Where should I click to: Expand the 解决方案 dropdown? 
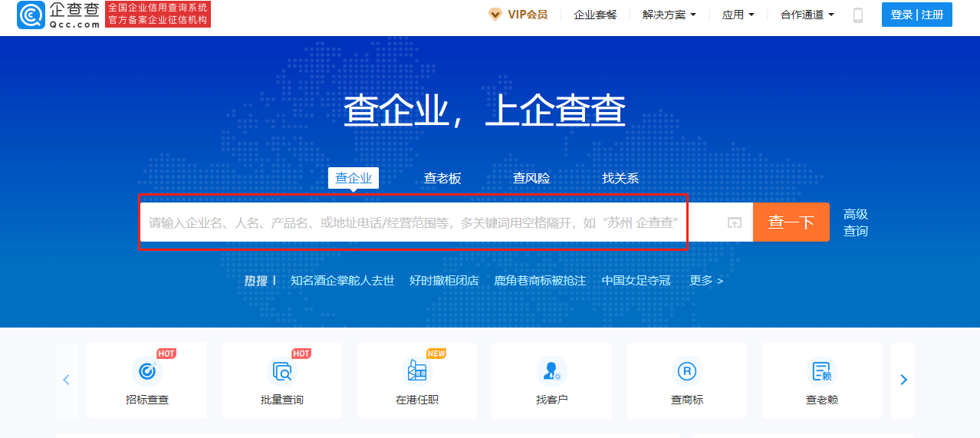669,15
